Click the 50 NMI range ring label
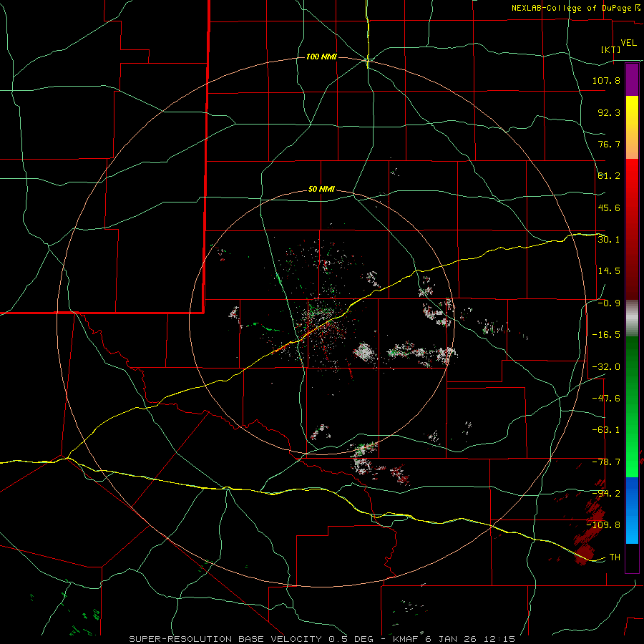644x644 pixels. pos(321,190)
